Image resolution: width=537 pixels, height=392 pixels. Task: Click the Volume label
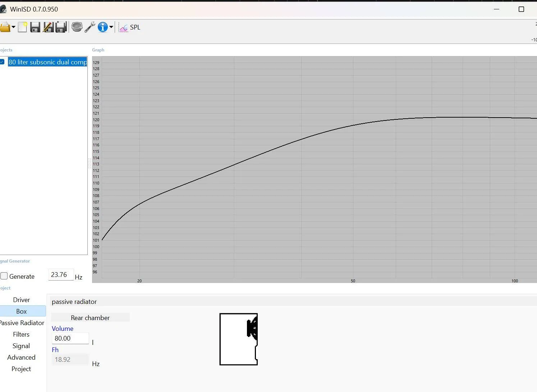pos(63,328)
